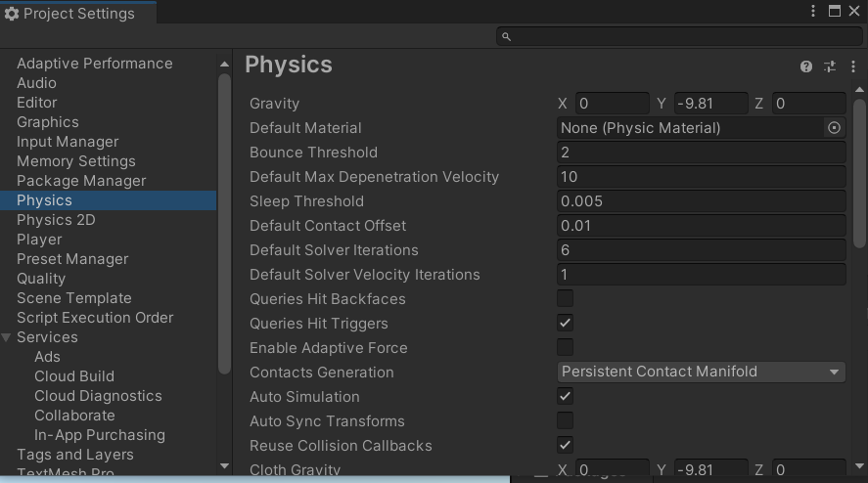Viewport: 868px width, 483px height.
Task: Click the Sleep Threshold label
Action: (x=306, y=201)
